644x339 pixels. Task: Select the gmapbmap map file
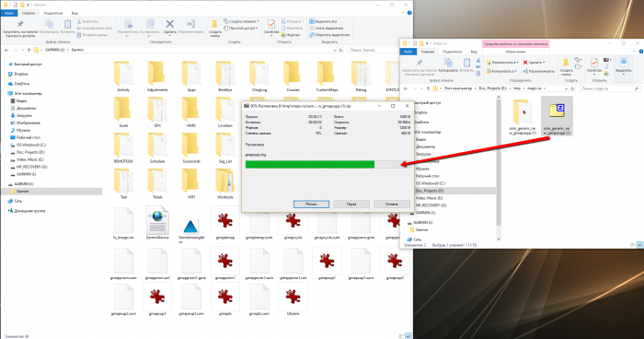pos(225,223)
